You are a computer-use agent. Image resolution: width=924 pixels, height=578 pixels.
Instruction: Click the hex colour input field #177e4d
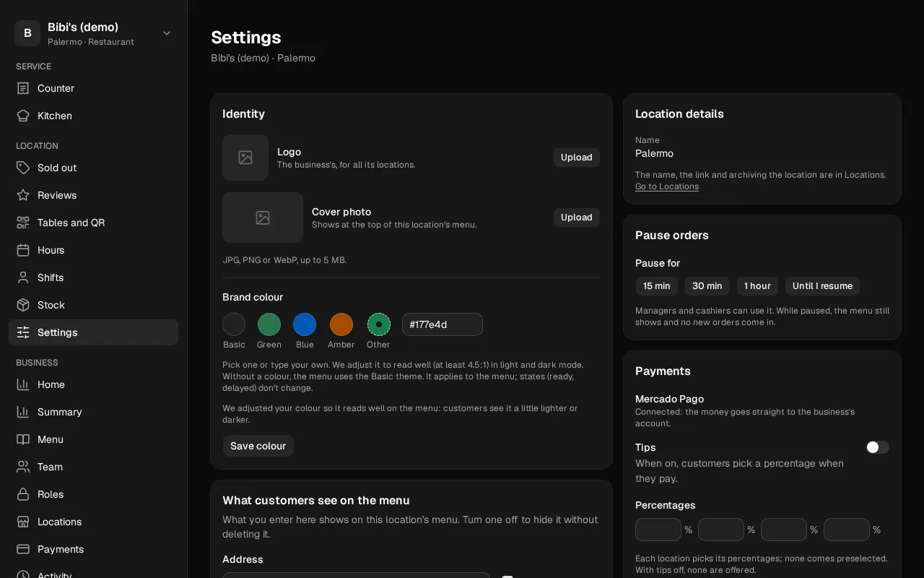coord(443,324)
